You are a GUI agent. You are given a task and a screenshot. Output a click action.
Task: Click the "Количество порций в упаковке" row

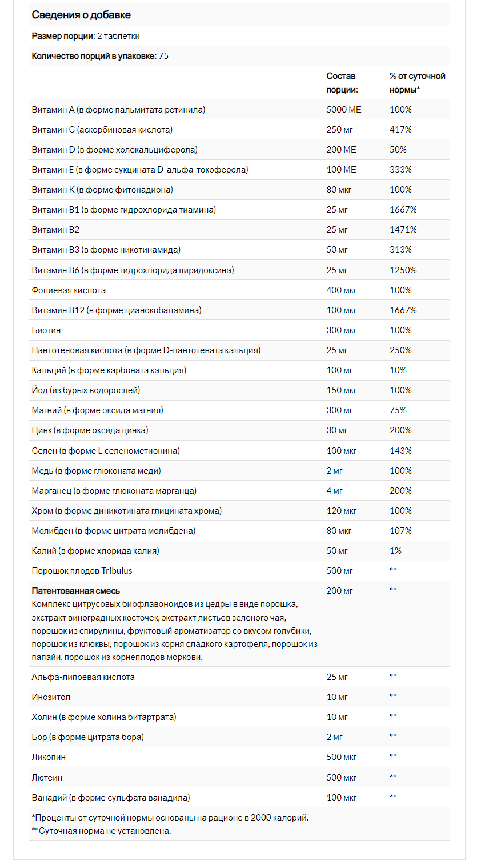point(100,56)
